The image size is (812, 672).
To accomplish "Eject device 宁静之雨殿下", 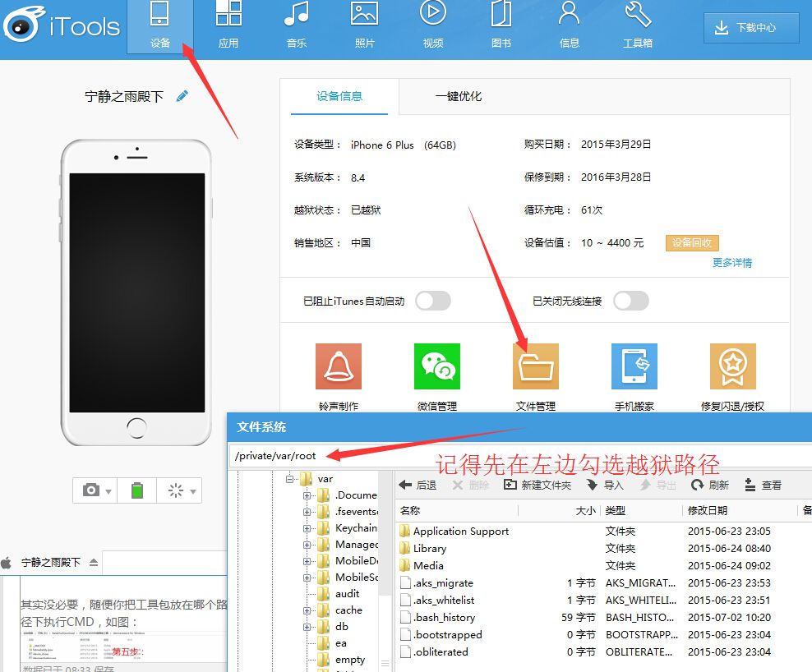I will pyautogui.click(x=94, y=562).
